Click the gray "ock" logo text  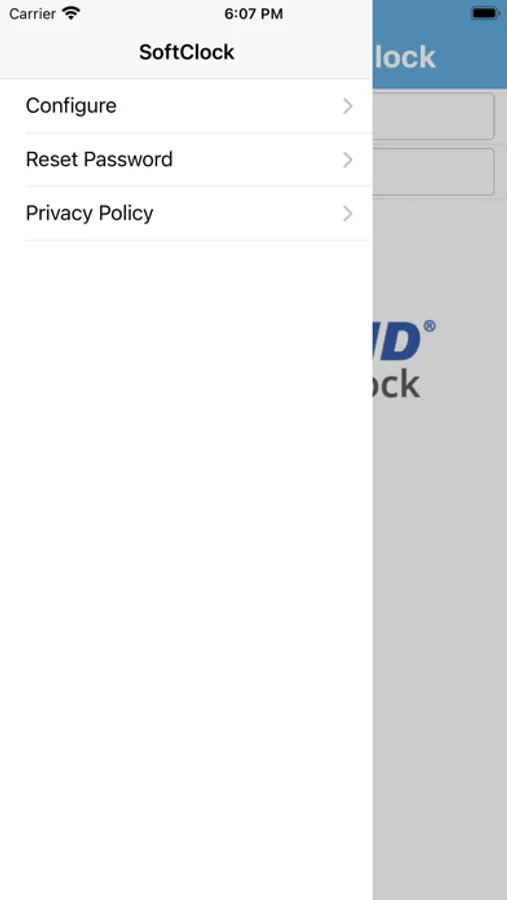pos(396,383)
